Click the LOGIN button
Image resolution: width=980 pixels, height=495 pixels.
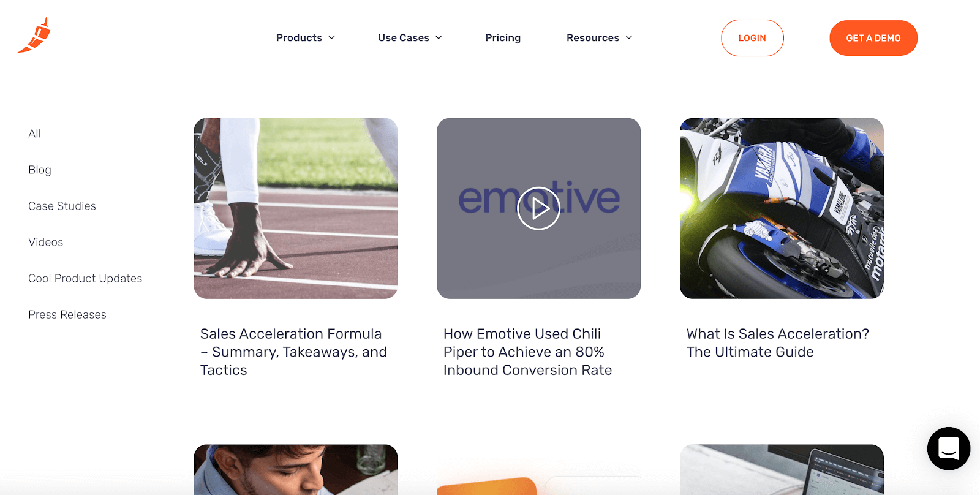[752, 38]
